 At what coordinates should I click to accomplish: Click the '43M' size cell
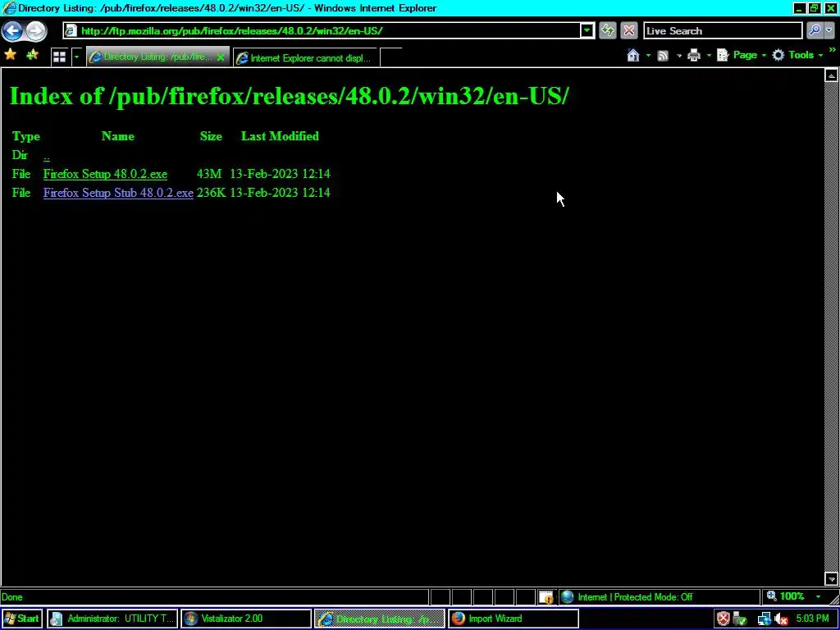(x=209, y=174)
